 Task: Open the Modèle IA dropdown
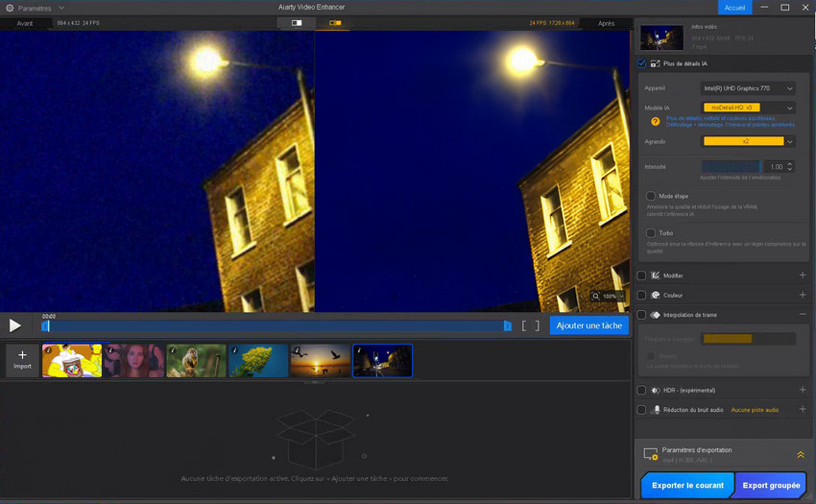[748, 108]
